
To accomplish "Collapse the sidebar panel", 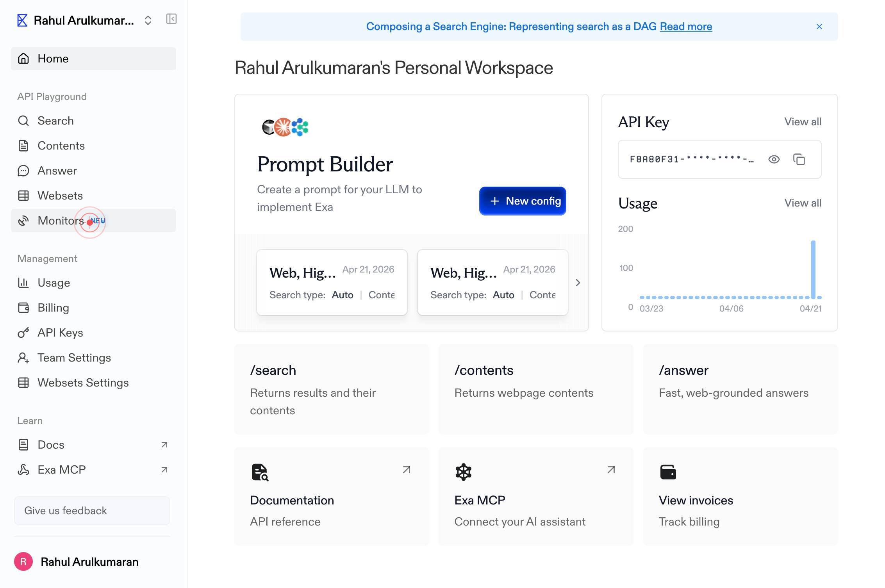I will coord(171,19).
